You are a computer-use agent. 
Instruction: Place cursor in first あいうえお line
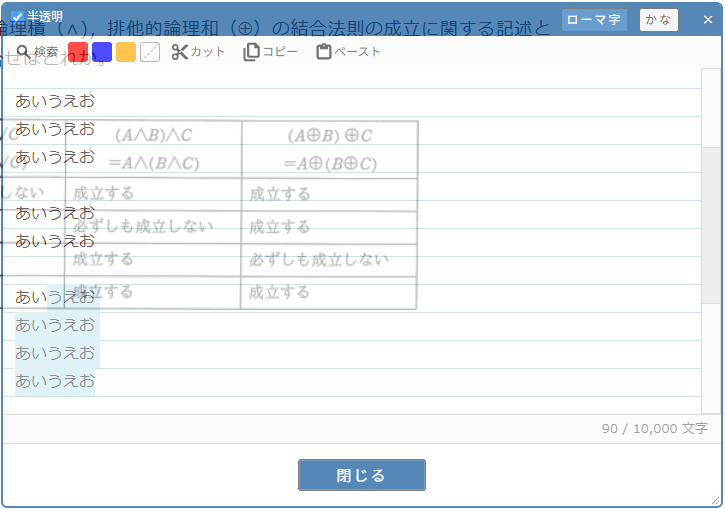click(55, 101)
